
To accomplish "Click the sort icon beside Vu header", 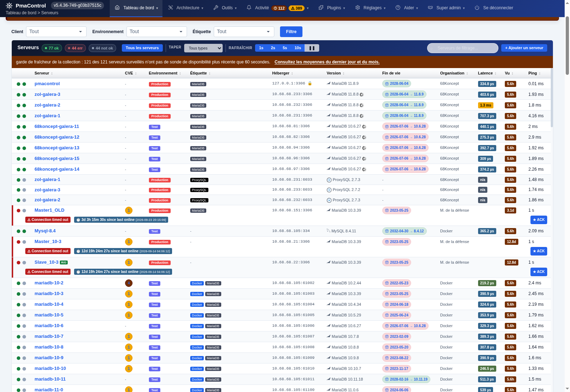I will (x=512, y=73).
